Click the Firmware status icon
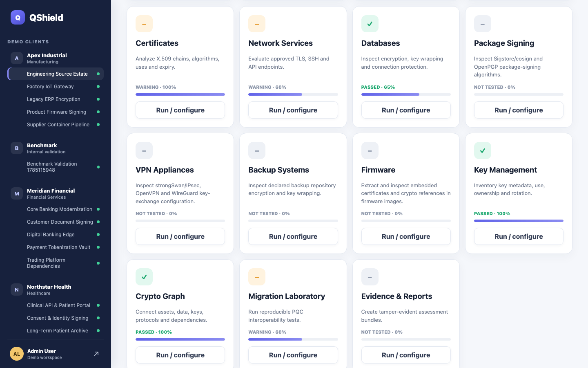Screen dimensions: 588x368 point(370,150)
